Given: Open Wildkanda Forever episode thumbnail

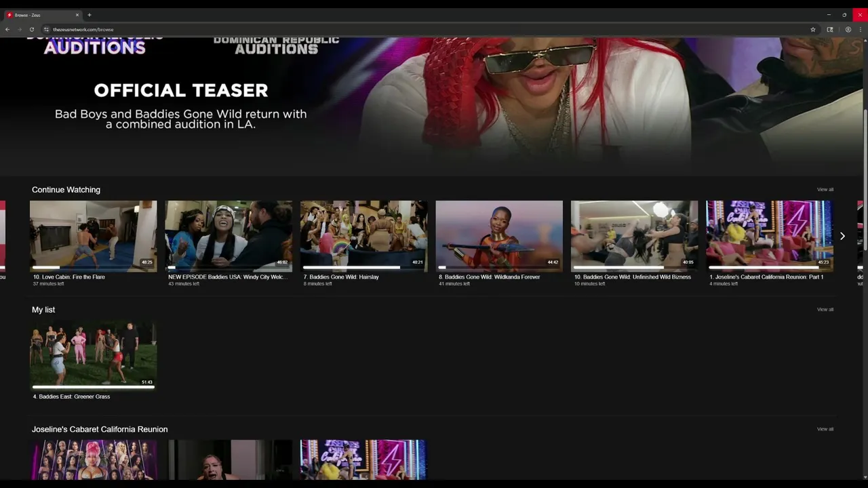Looking at the screenshot, I should [x=499, y=236].
